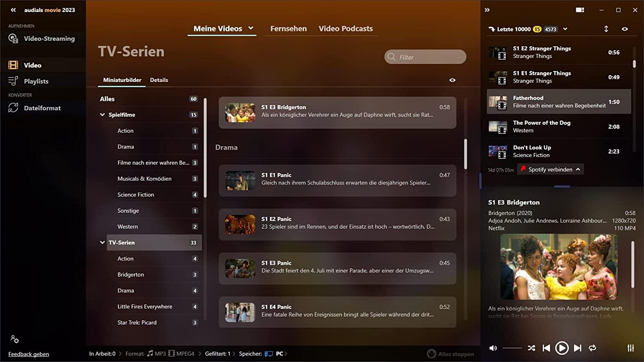
Task: Enable shuffle playback
Action: click(x=532, y=348)
